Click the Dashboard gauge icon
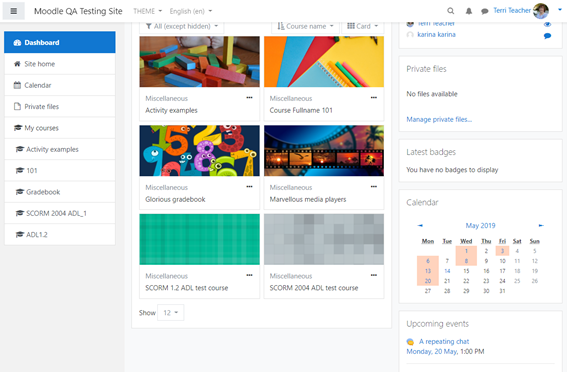This screenshot has width=567, height=372. [x=17, y=43]
